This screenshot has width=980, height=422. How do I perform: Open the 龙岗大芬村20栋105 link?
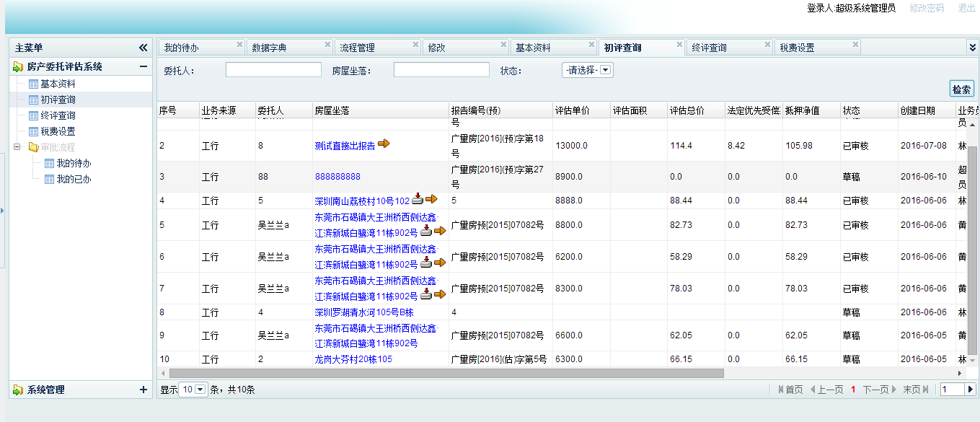pos(353,359)
